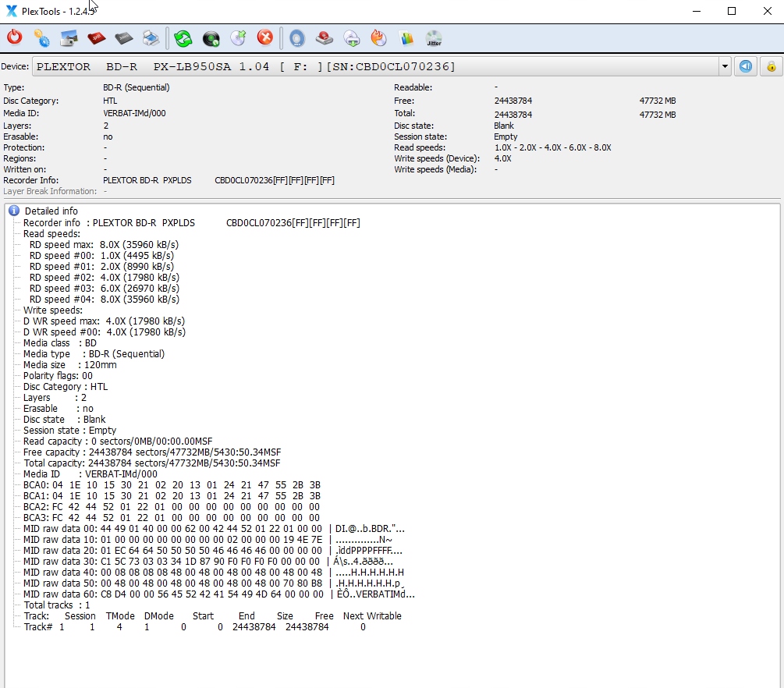
Task: Select the BCA3 hex data row
Action: [x=172, y=518]
